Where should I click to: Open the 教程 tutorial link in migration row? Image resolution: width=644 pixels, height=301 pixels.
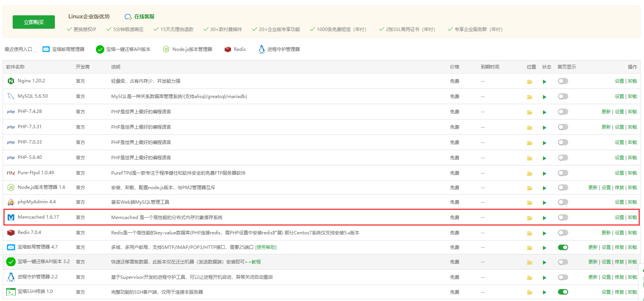click(x=256, y=262)
